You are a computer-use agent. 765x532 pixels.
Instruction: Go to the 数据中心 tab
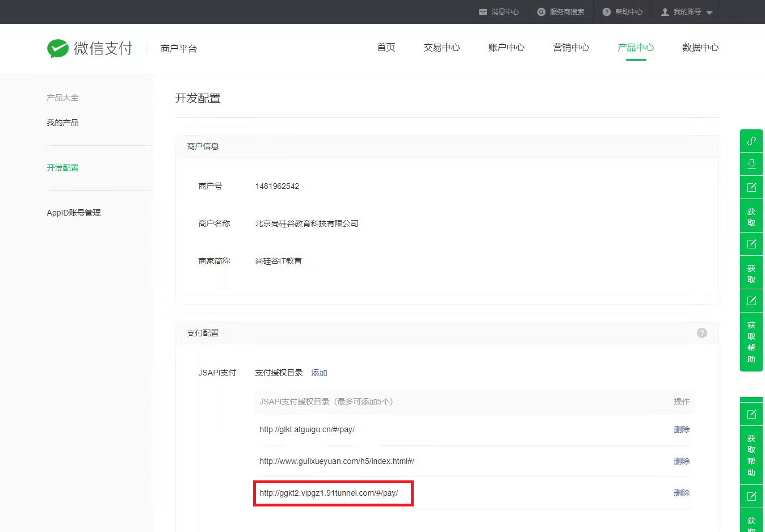(700, 48)
